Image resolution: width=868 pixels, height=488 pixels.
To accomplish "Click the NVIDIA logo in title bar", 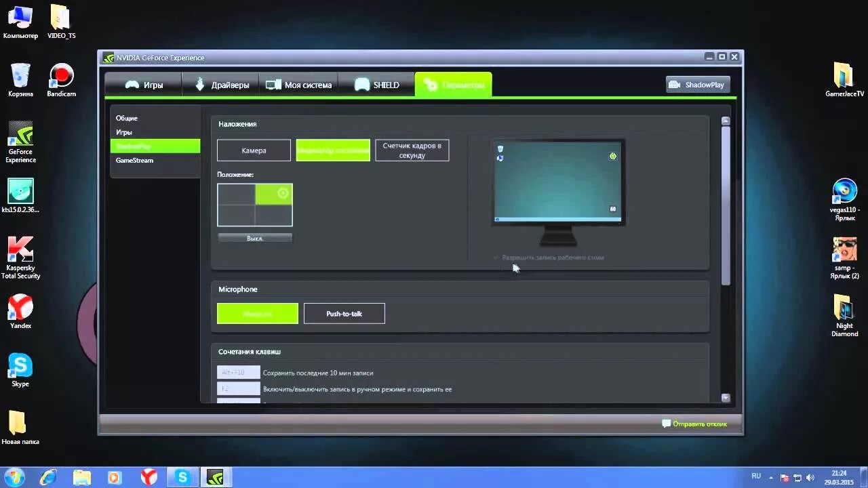I will pos(108,58).
